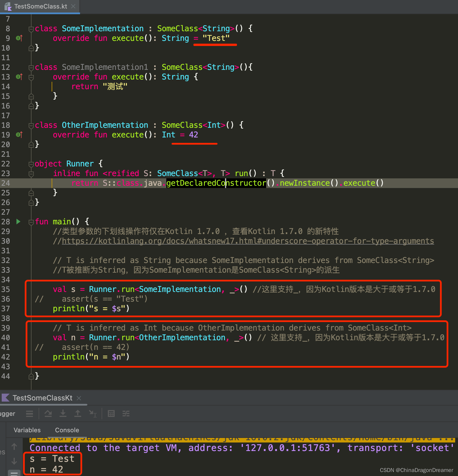Click the fold end marker on line 20
The image size is (458, 476).
point(31,145)
